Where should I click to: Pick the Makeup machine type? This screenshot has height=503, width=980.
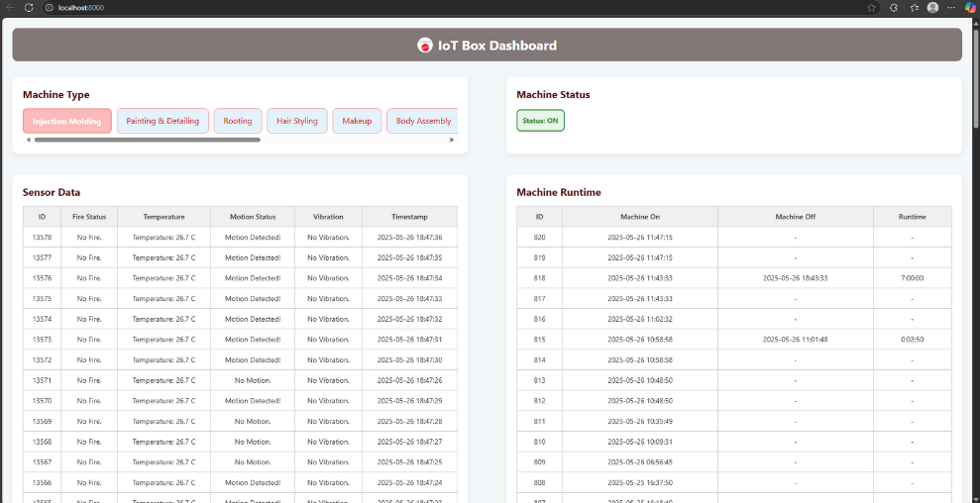(x=357, y=121)
